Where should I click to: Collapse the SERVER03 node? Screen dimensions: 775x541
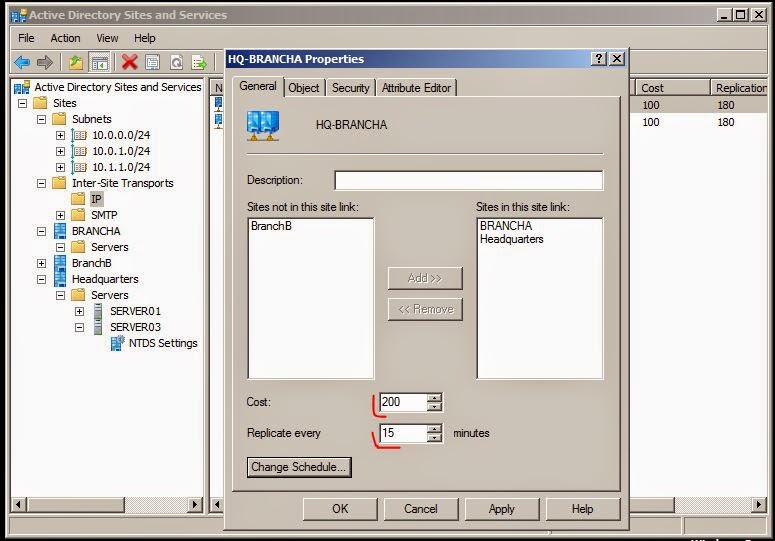pos(79,327)
